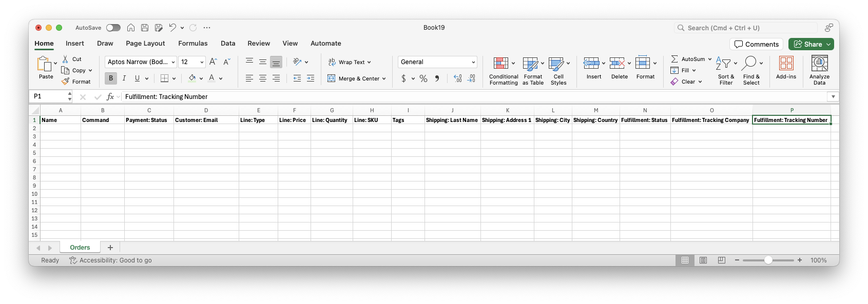Image resolution: width=868 pixels, height=304 pixels.
Task: Toggle italic formatting button
Action: tap(124, 78)
